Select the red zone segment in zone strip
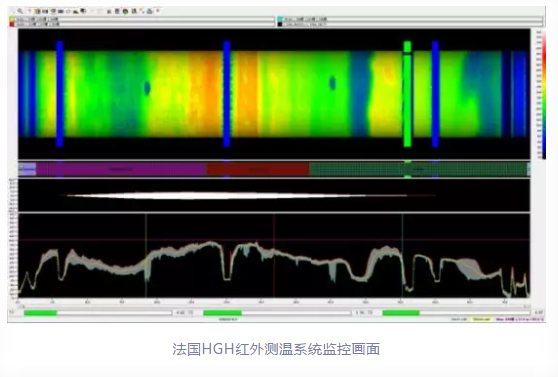Screen dimensions: 558x377 pos(258,169)
